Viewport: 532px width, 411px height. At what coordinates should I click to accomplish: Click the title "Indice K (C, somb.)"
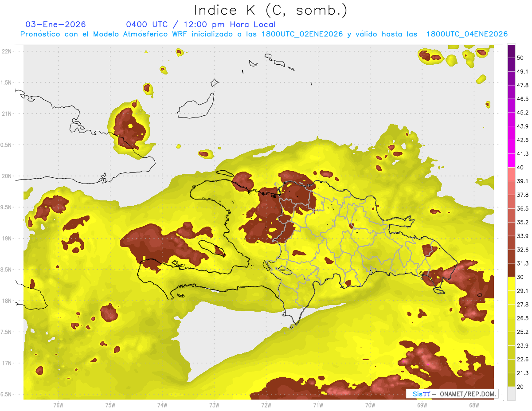pyautogui.click(x=271, y=10)
